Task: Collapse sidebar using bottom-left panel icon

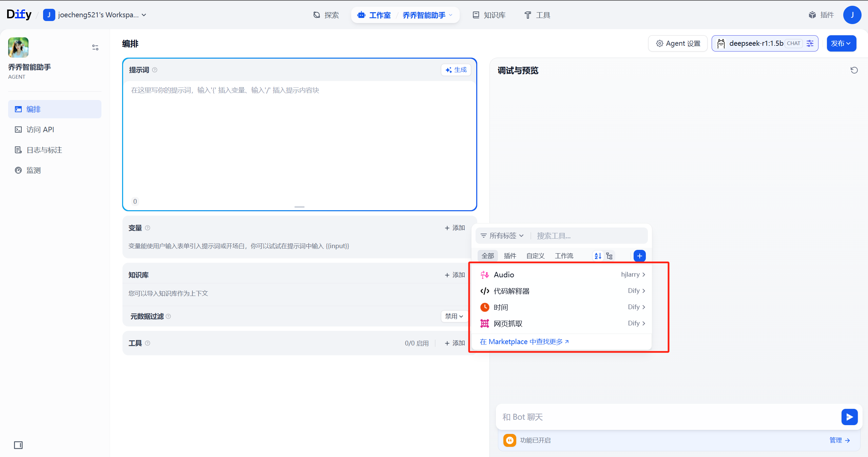Action: click(18, 445)
